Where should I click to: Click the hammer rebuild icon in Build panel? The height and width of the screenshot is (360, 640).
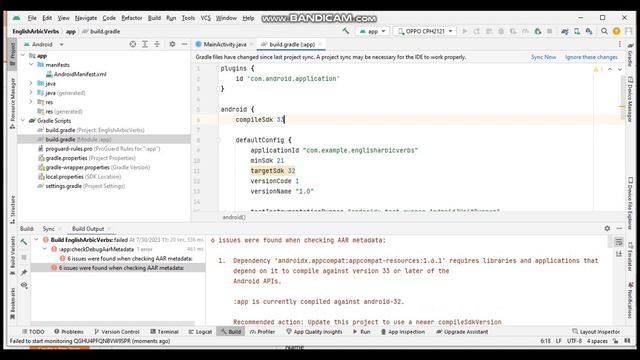tap(24, 242)
